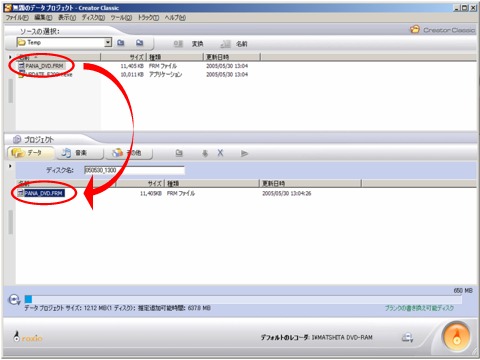
Task: Click the add-to-project down arrow icon
Action: tap(205, 153)
